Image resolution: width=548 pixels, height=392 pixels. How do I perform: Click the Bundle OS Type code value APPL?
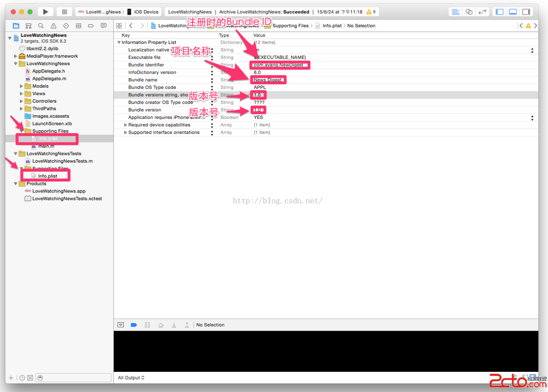(x=260, y=87)
